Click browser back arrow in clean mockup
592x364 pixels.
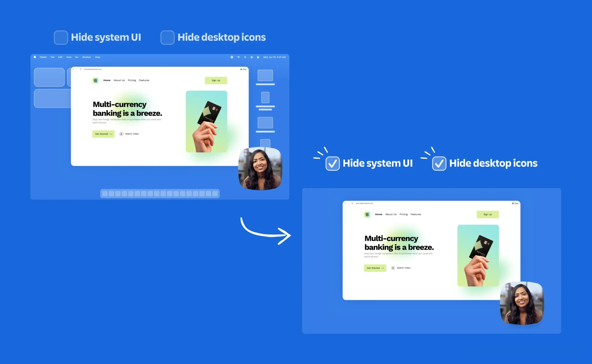pos(345,203)
